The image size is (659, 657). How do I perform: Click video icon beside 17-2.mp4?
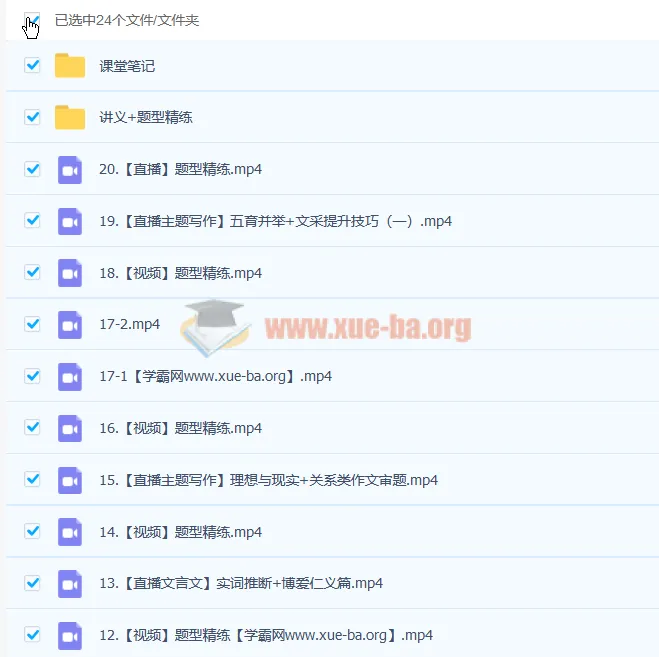pos(70,324)
